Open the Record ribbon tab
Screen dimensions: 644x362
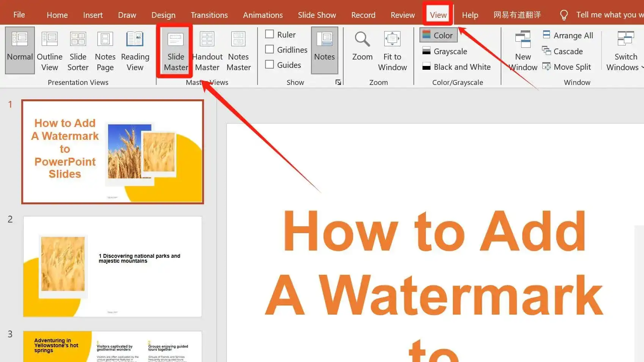tap(363, 15)
